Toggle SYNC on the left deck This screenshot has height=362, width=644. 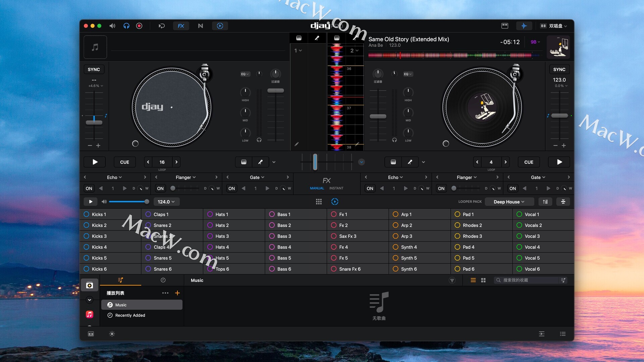94,69
